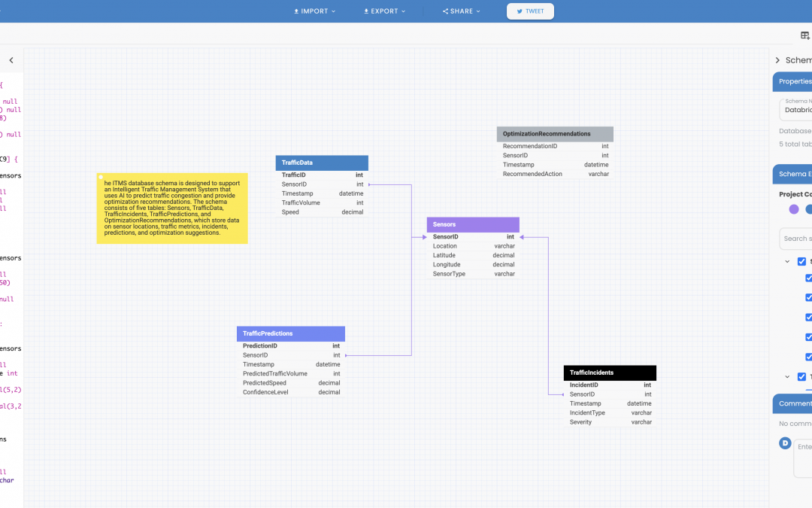Open the Properties section header
Image resolution: width=812 pixels, height=508 pixels.
[x=792, y=81]
